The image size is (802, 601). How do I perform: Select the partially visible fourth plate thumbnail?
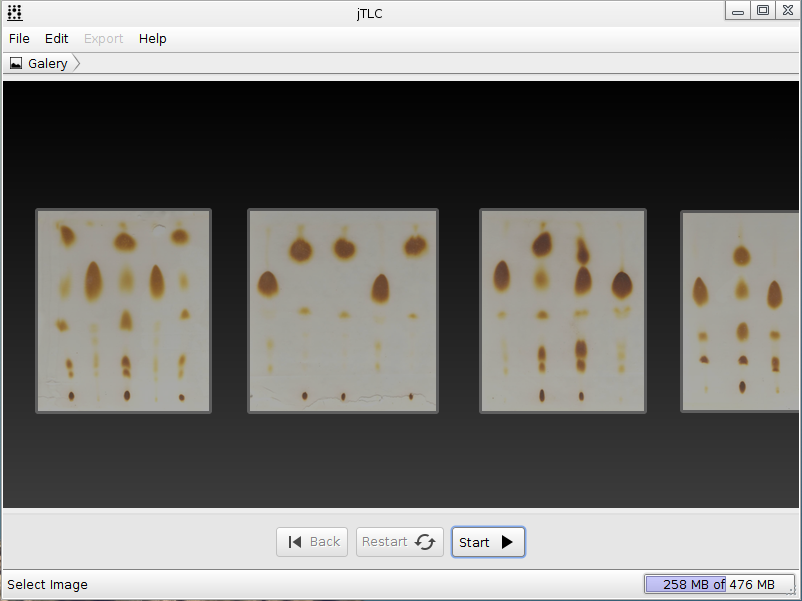pyautogui.click(x=740, y=311)
